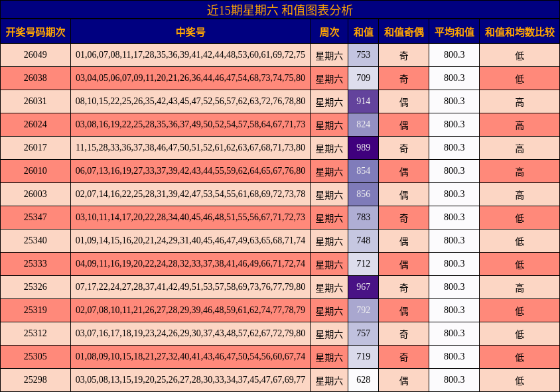Image resolution: width=560 pixels, height=392 pixels.
Task: Click the 星期六 cell in row 26017
Action: click(328, 148)
